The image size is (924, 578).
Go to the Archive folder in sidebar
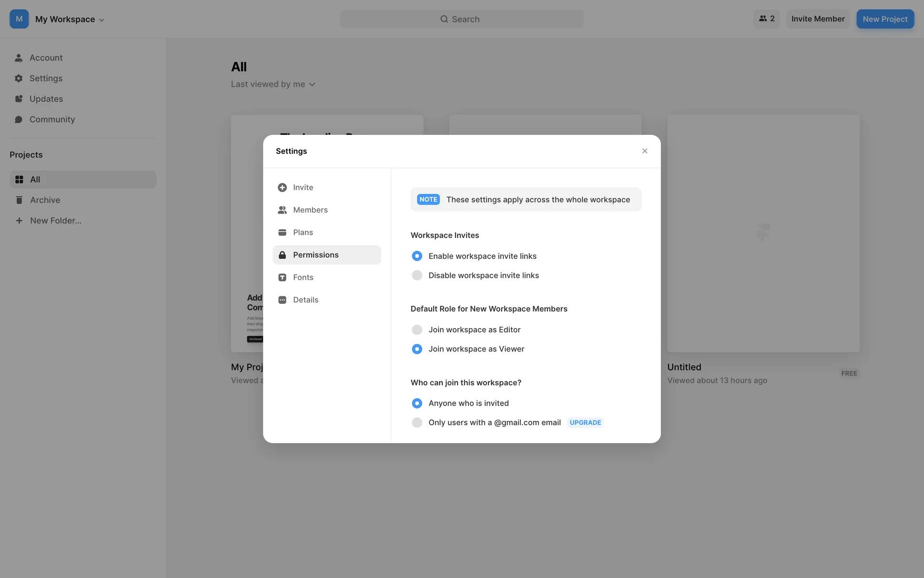[45, 200]
